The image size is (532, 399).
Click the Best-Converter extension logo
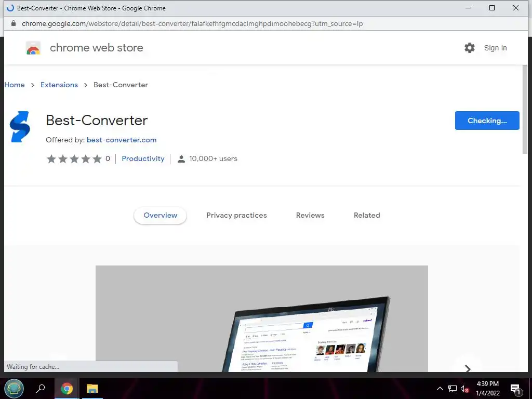[20, 127]
